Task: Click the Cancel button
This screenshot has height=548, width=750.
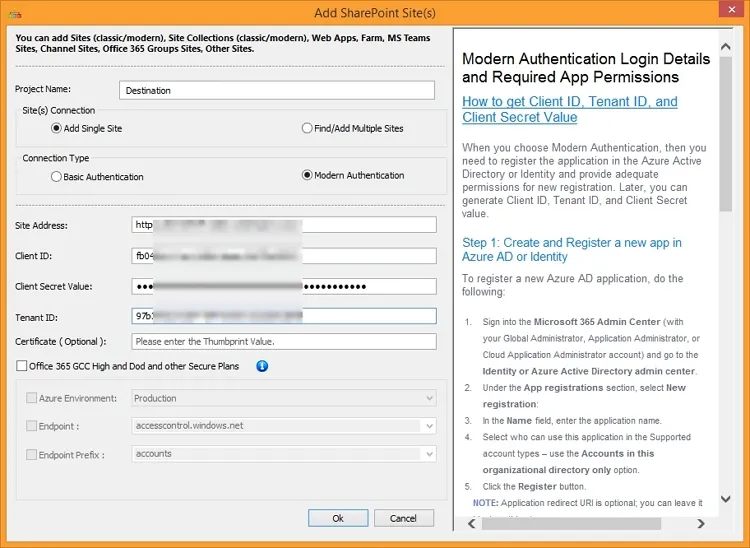Action: 404,518
